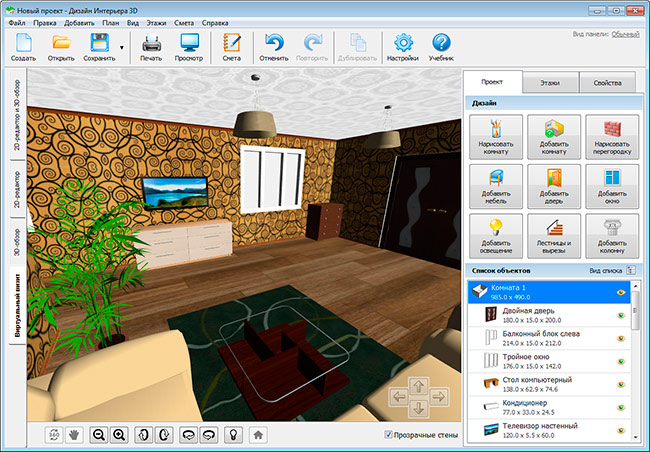Open the Вид списка view switcher
The image size is (650, 452).
pos(631,270)
